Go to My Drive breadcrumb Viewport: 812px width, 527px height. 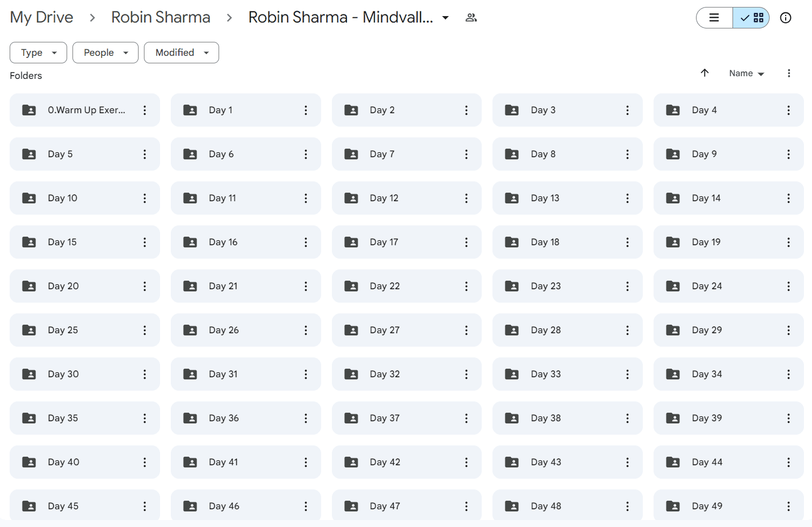point(41,17)
